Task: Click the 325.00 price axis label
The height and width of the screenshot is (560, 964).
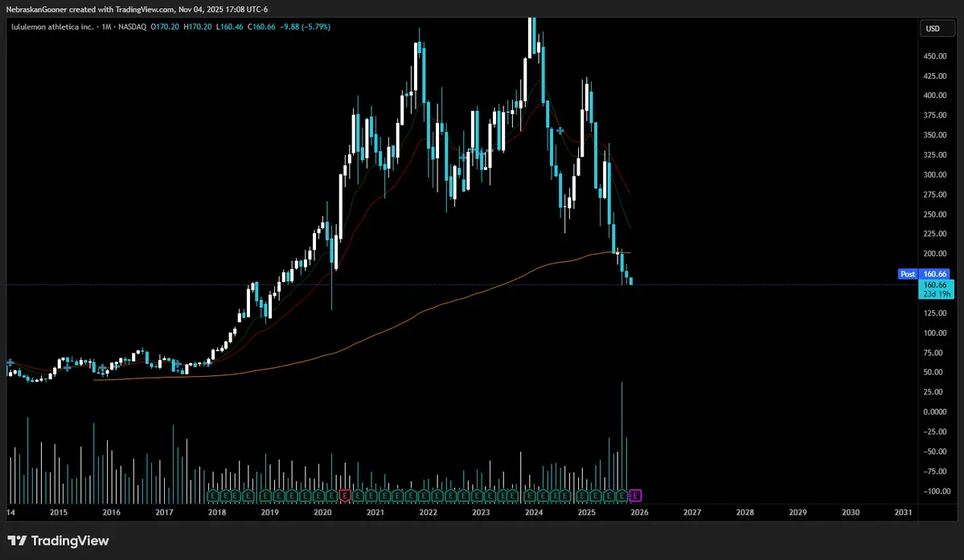Action: 934,155
